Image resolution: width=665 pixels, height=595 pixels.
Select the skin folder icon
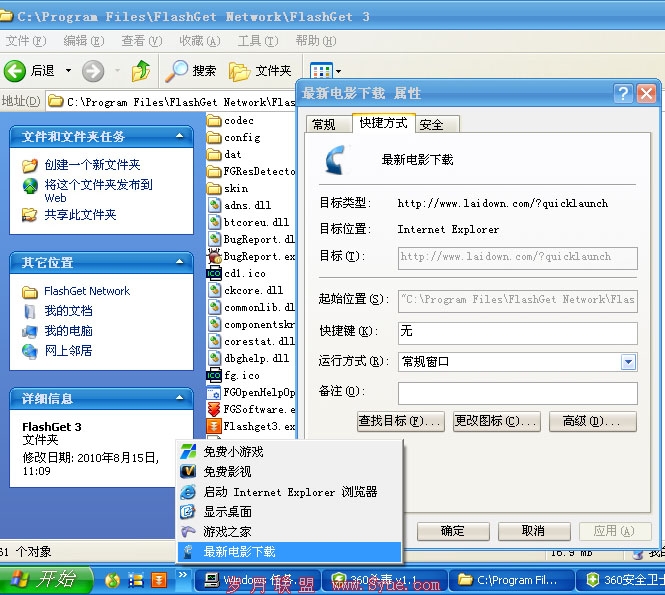[x=214, y=188]
